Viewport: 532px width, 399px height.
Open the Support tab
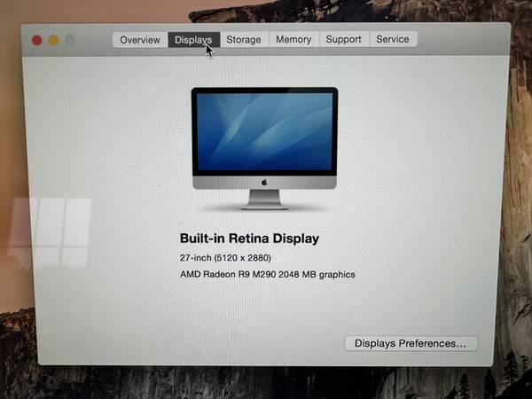click(x=344, y=39)
